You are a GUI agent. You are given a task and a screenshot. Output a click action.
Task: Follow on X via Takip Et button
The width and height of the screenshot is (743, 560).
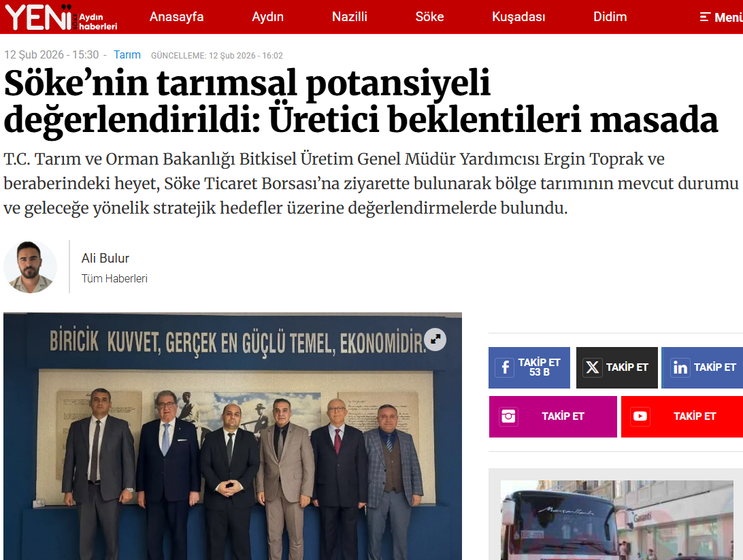tap(617, 367)
